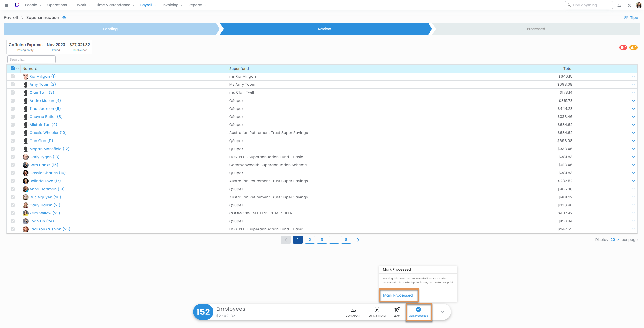Toggle checkbox for Carly Lygon

click(x=13, y=157)
